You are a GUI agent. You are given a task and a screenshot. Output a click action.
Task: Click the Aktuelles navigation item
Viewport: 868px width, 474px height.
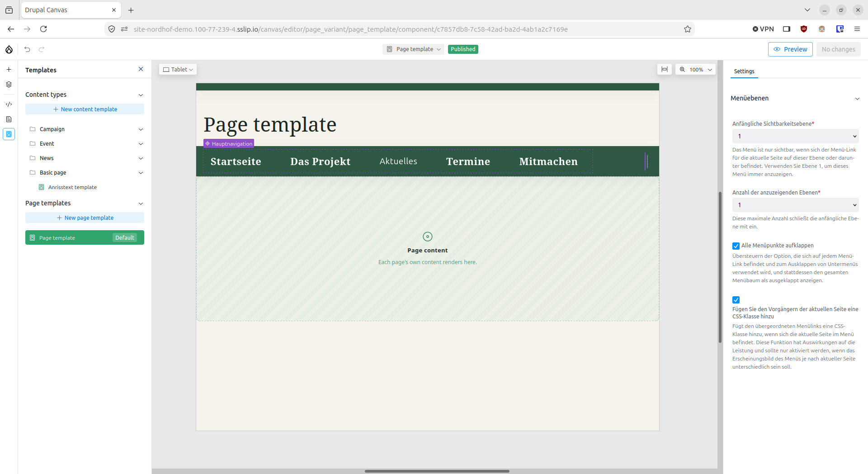[x=398, y=161]
